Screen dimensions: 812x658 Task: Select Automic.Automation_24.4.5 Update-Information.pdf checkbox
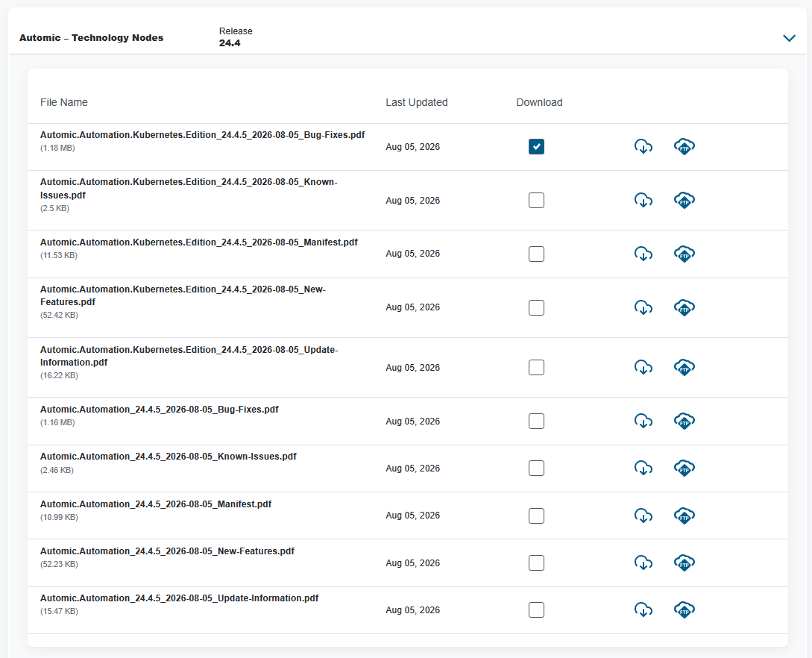tap(537, 610)
